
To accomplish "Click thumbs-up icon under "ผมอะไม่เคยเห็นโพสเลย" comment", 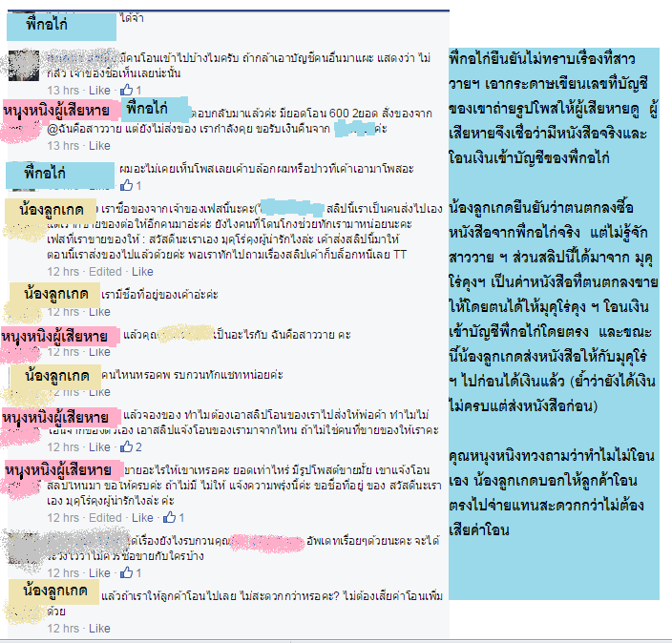I will pos(126,185).
